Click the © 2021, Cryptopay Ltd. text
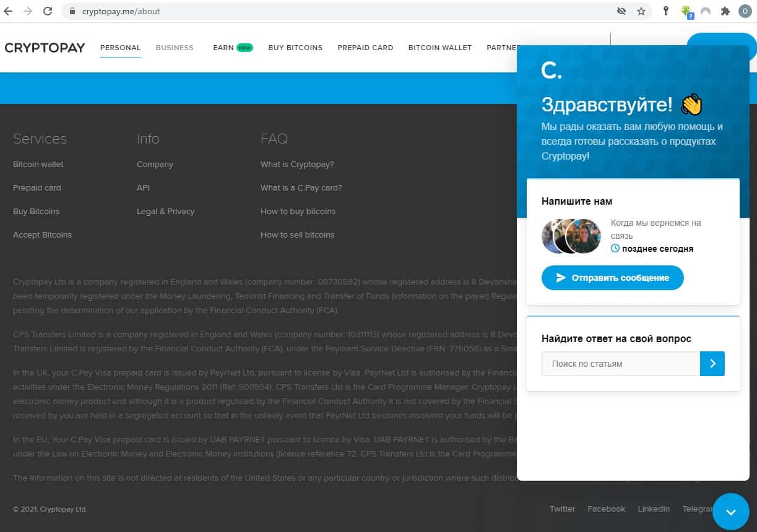This screenshot has width=757, height=532. (x=50, y=510)
